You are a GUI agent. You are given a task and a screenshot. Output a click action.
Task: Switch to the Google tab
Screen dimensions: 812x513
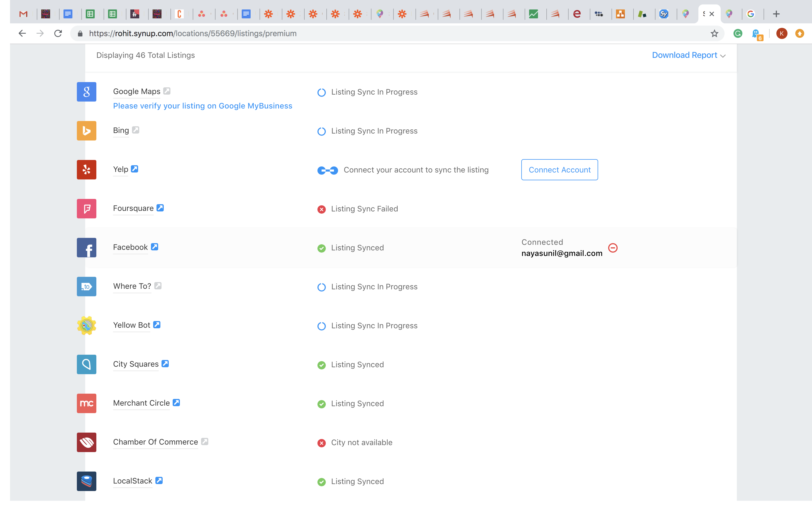750,14
